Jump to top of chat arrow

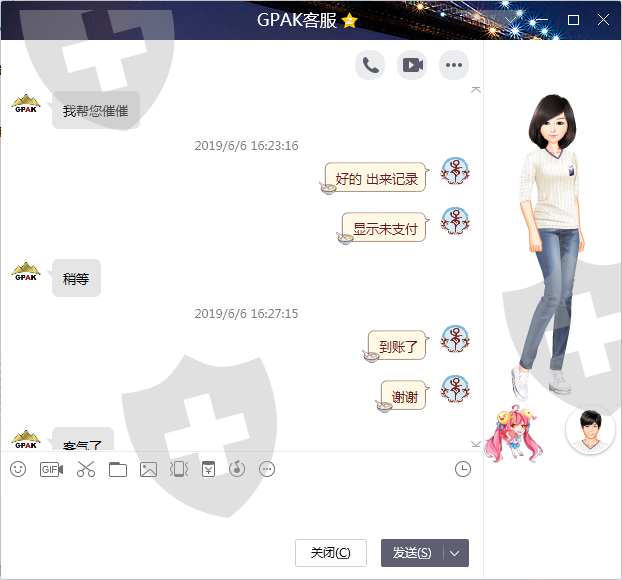coord(476,90)
